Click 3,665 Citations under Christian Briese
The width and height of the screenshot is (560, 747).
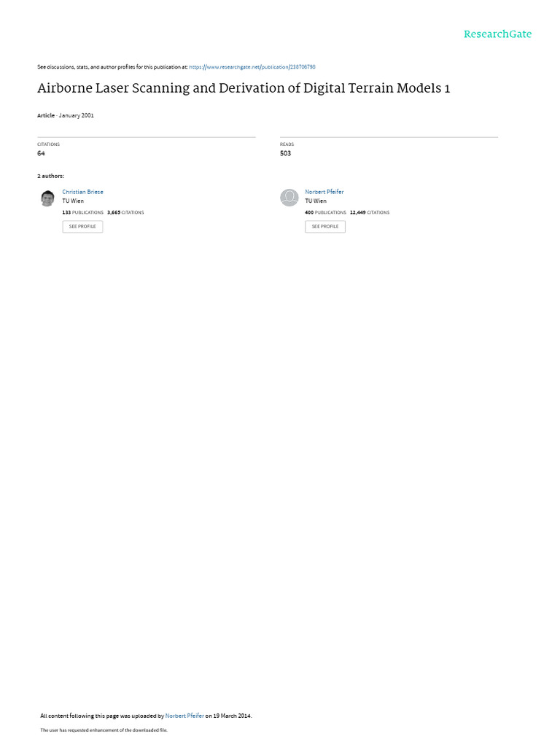tap(125, 212)
